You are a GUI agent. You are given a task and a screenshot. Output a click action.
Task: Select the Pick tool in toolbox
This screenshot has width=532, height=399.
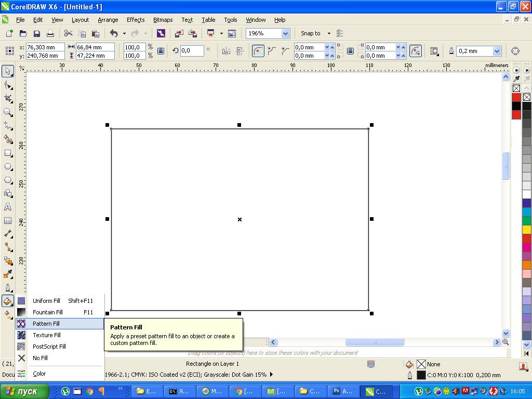pos(8,71)
